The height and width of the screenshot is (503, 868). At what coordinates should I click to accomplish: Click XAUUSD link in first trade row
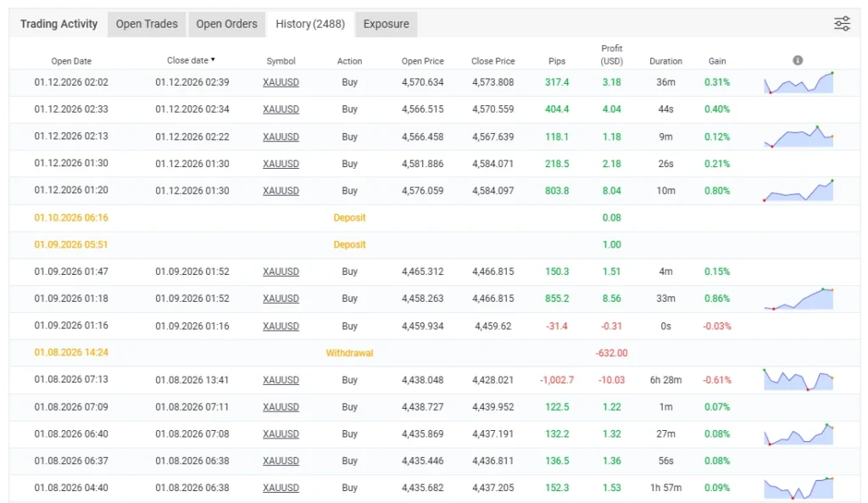click(281, 82)
